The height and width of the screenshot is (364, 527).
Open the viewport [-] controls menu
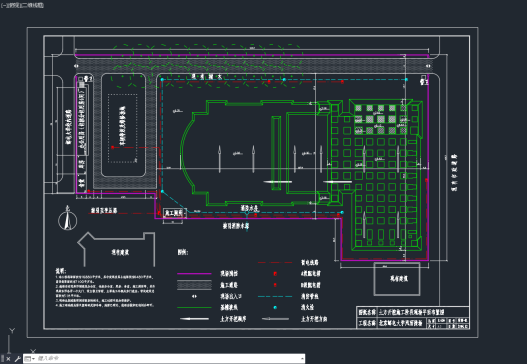(3, 5)
